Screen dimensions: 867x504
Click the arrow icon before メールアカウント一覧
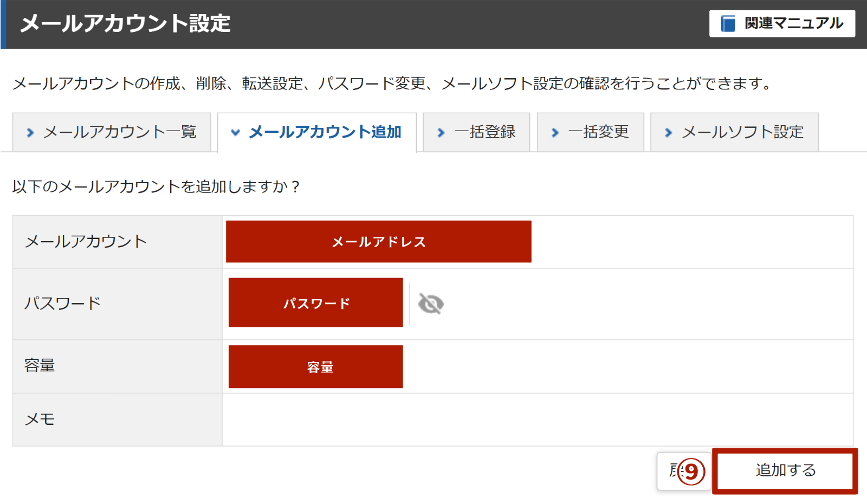tap(30, 133)
